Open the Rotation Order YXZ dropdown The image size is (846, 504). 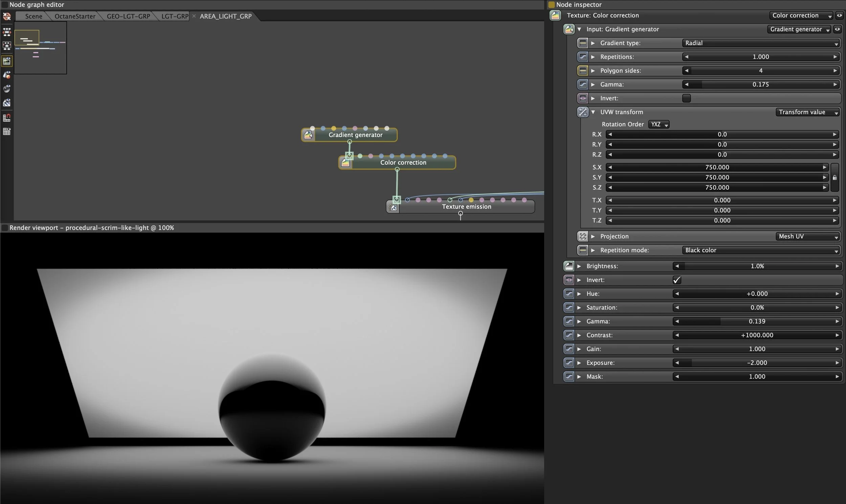coord(659,124)
